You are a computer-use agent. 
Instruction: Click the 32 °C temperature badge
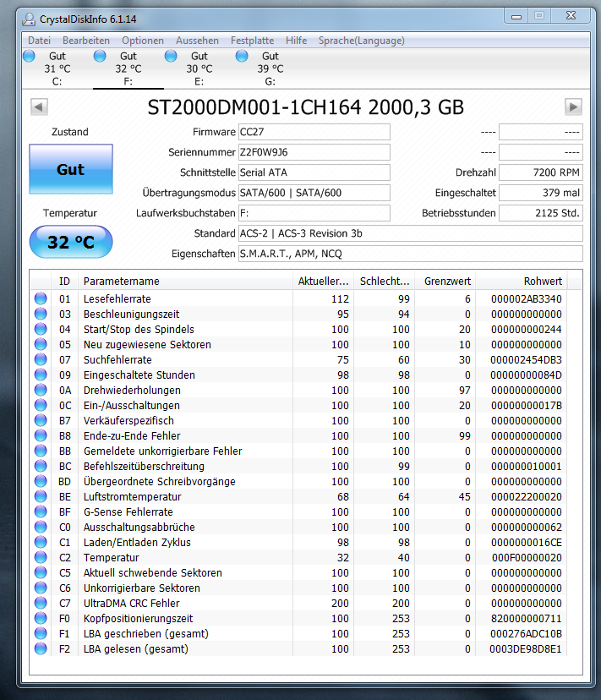coord(70,242)
